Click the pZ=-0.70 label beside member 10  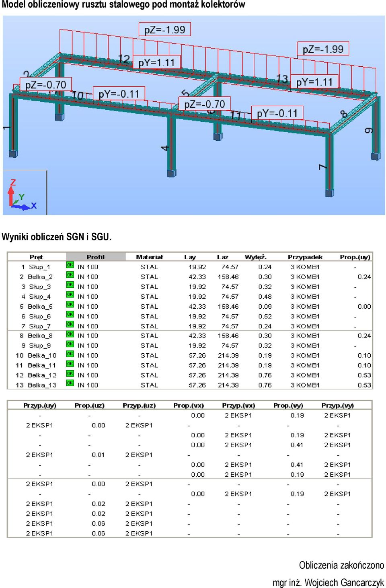coord(46,85)
